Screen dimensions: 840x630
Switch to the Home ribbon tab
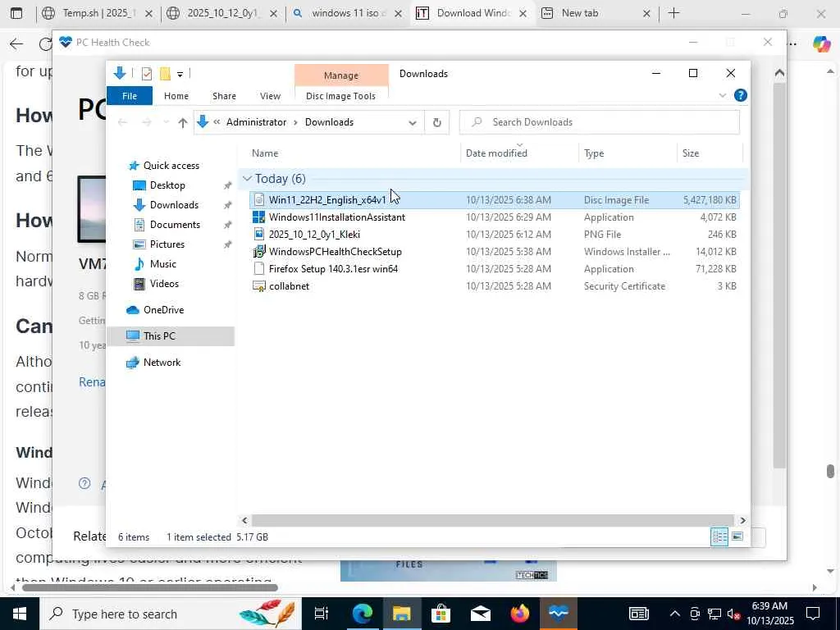(176, 96)
